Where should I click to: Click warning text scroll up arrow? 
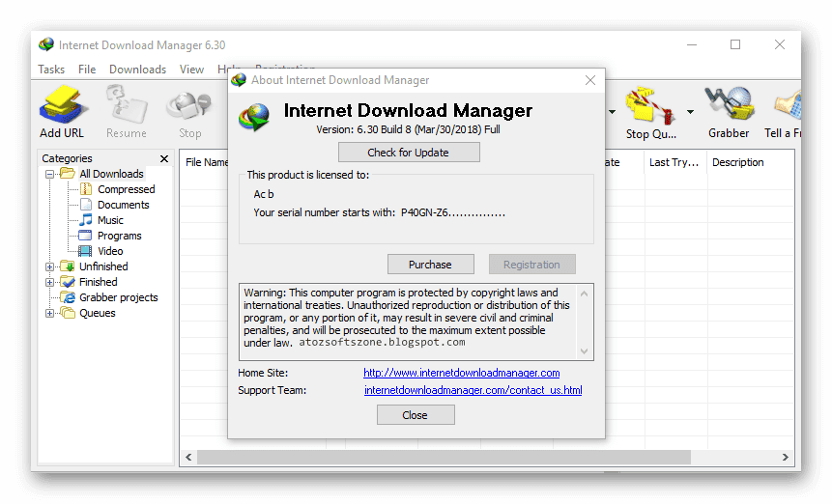tap(585, 294)
